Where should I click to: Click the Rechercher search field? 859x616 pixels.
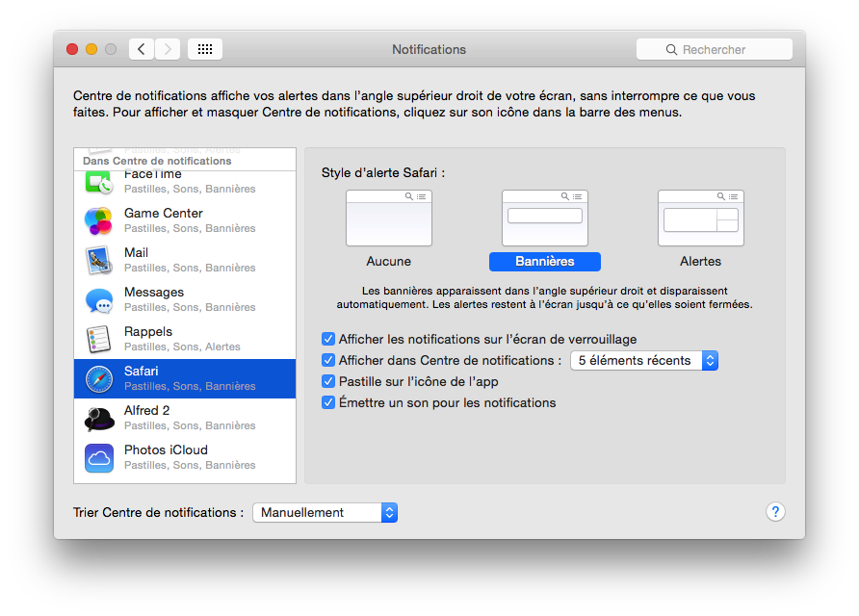pos(715,49)
